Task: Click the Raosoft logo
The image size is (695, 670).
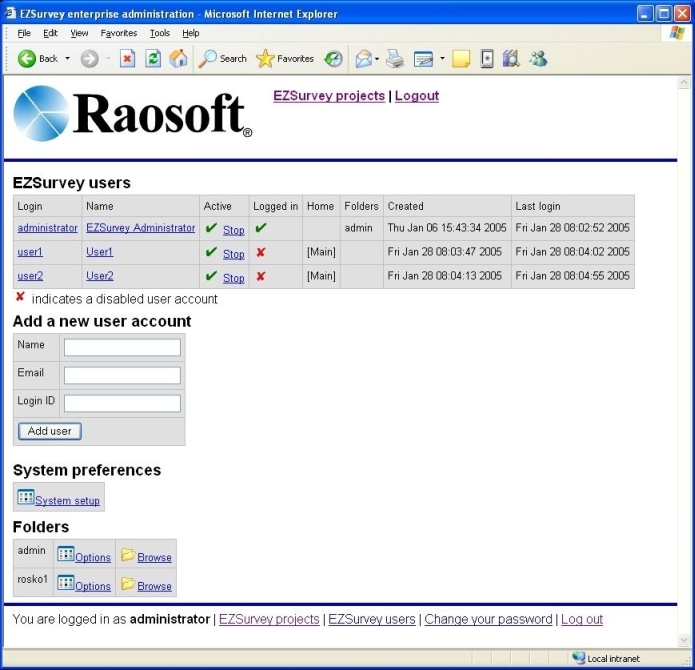Action: click(x=132, y=113)
